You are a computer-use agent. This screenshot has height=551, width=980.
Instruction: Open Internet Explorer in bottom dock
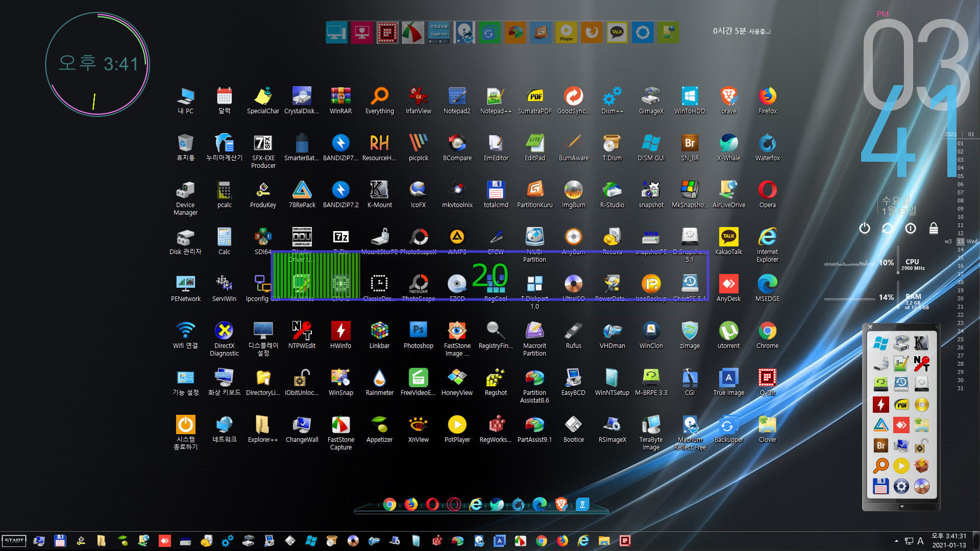tap(475, 505)
